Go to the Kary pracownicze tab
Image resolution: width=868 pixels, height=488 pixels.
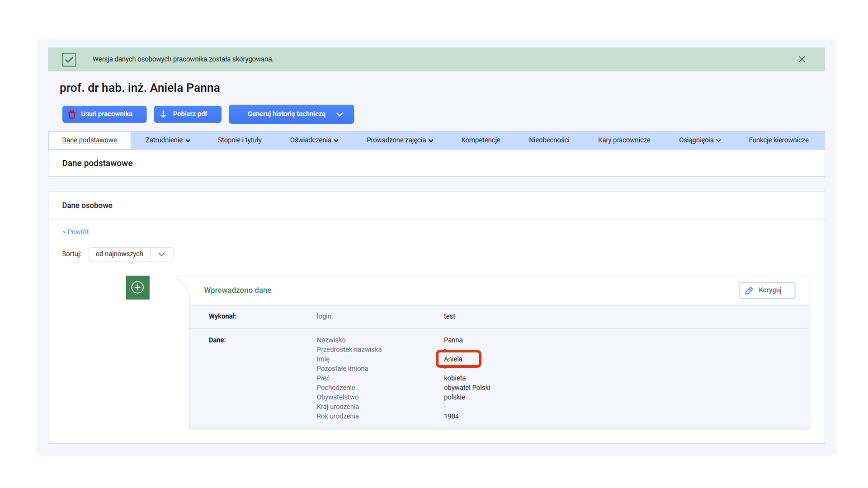coord(624,140)
